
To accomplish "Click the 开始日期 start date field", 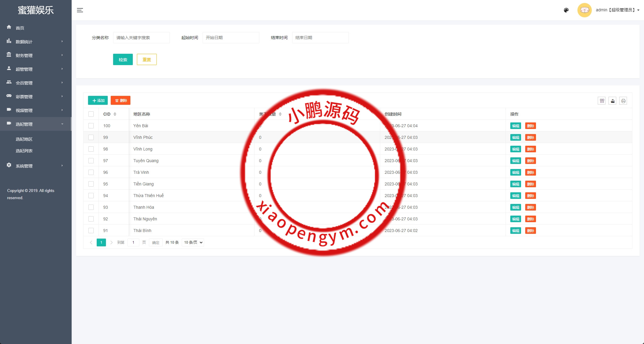I will 231,38.
